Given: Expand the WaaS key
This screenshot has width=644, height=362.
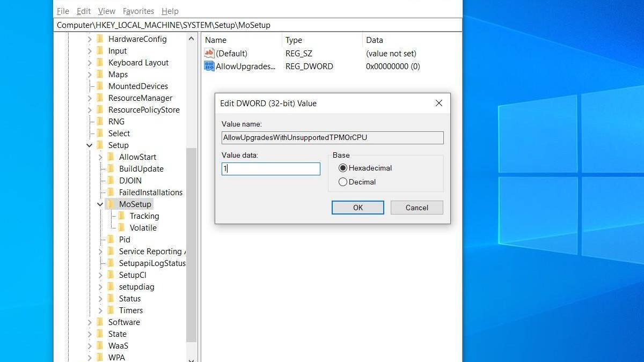Looking at the screenshot, I should (x=90, y=346).
